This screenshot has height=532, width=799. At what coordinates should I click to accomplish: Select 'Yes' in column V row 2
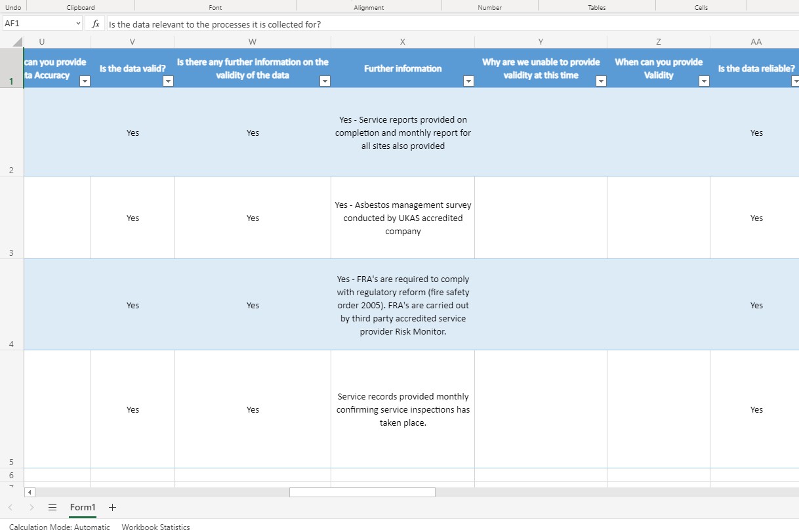tap(133, 133)
